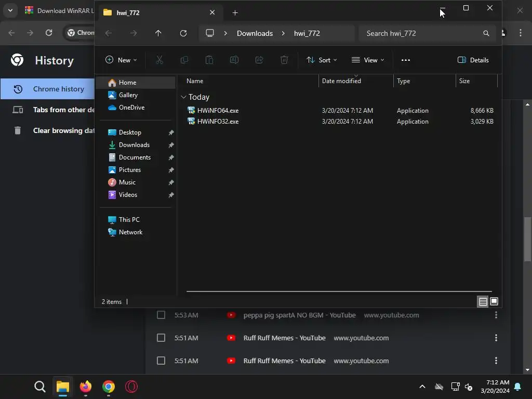532x399 pixels.
Task: Select the HWiNFO32.exe file
Action: point(218,122)
